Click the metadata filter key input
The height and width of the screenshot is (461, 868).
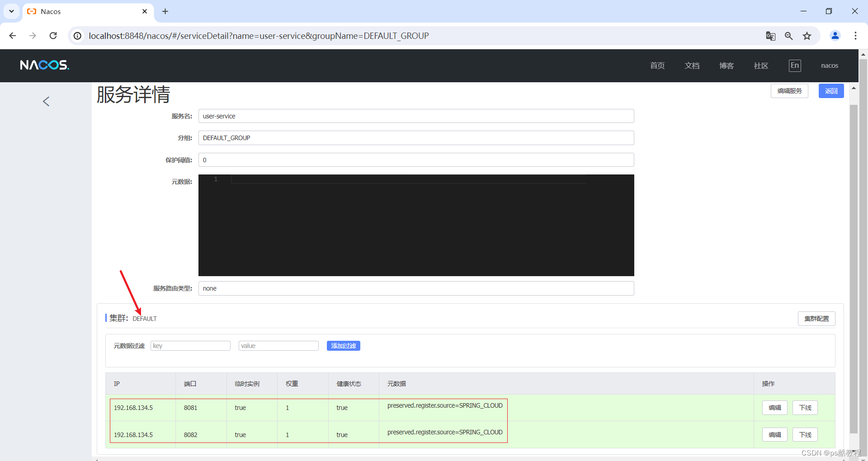coord(190,346)
